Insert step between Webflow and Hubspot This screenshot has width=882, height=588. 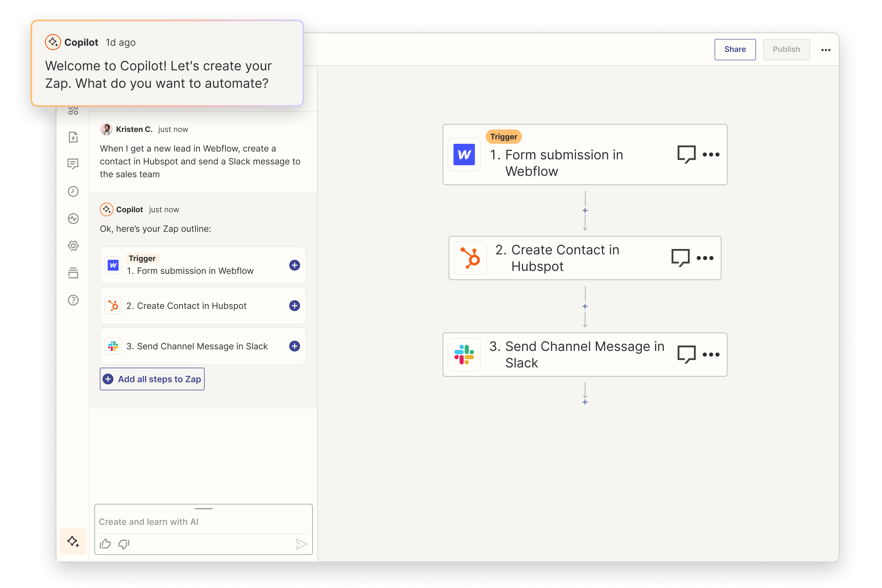click(585, 210)
